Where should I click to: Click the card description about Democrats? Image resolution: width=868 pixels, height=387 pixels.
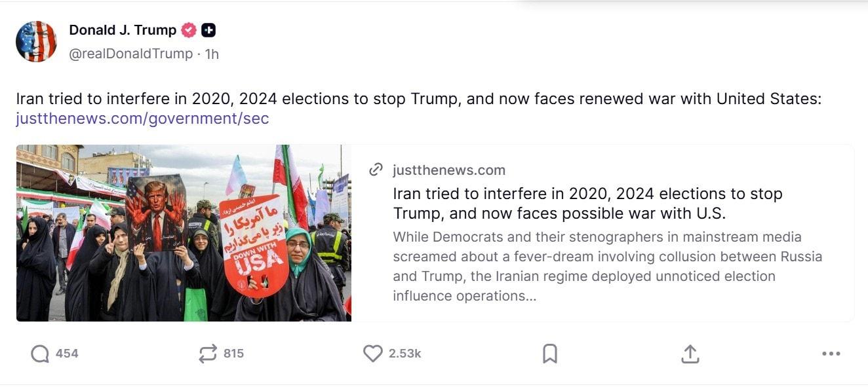pos(607,266)
